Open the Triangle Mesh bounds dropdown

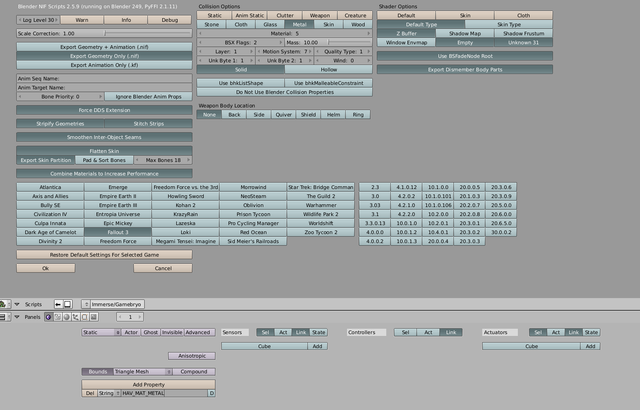[x=143, y=372]
